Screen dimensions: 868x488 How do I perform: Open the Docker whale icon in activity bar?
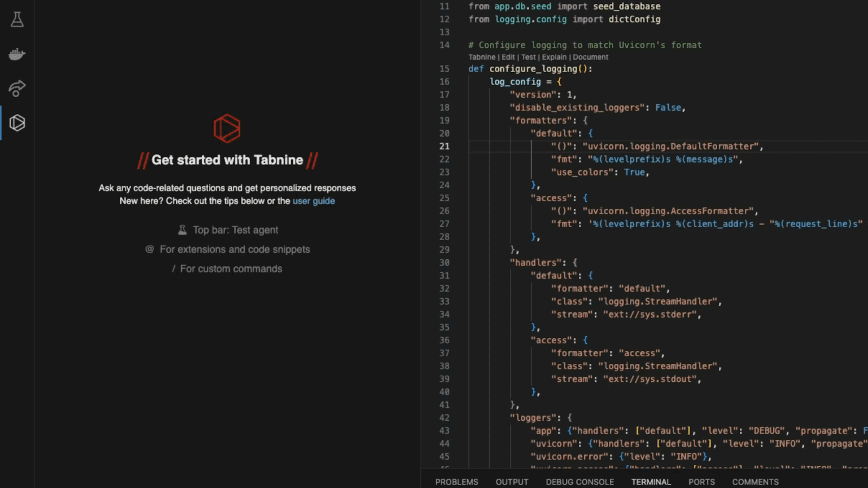tap(17, 54)
